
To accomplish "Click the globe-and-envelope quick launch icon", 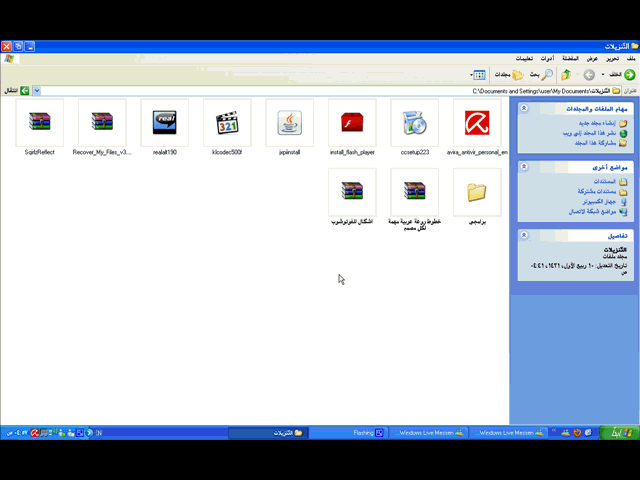I will 588,433.
